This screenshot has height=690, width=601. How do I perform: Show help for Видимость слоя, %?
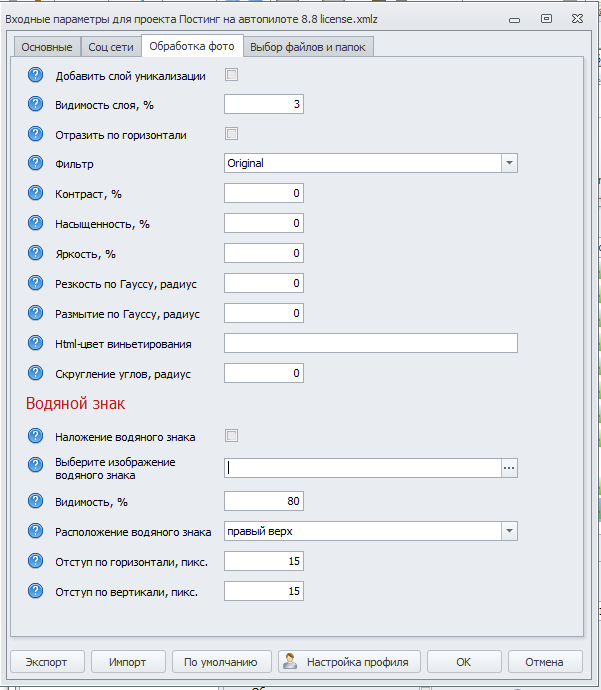(36, 104)
